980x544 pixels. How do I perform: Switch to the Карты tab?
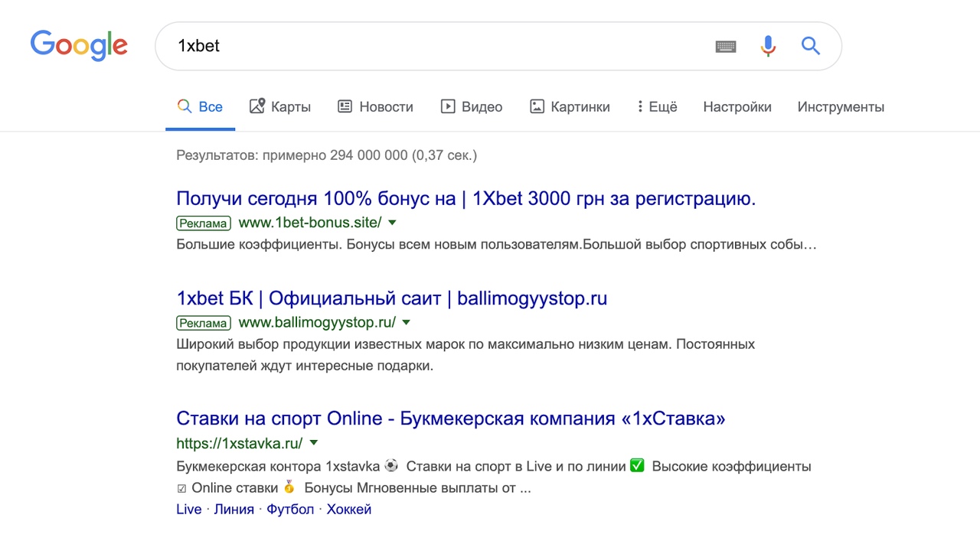coord(280,107)
